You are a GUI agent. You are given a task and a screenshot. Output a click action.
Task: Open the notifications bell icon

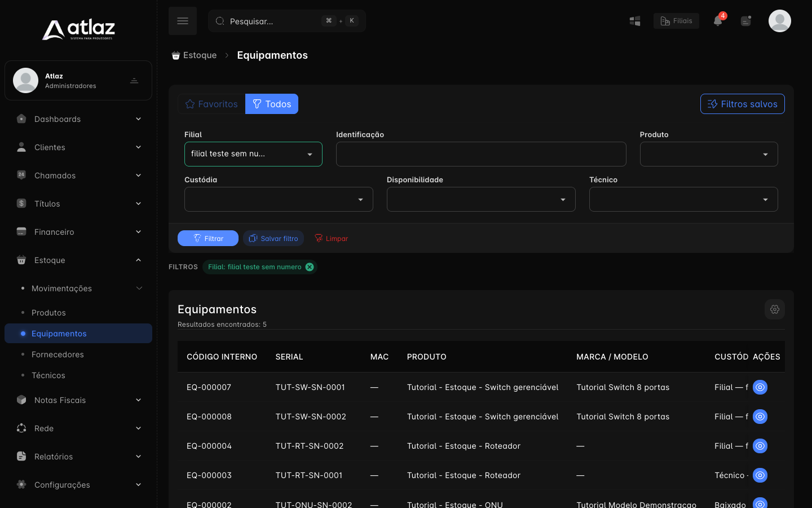718,21
